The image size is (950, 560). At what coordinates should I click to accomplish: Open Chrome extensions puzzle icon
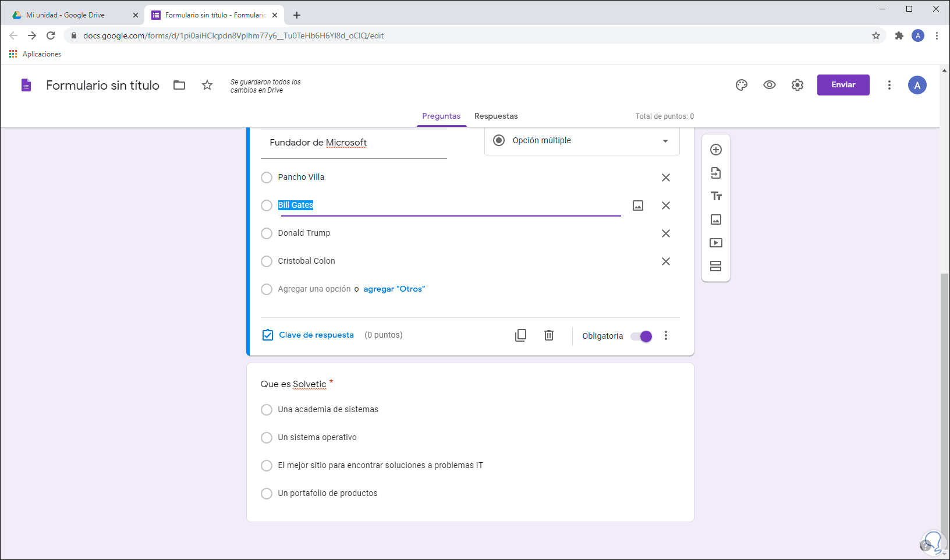899,36
